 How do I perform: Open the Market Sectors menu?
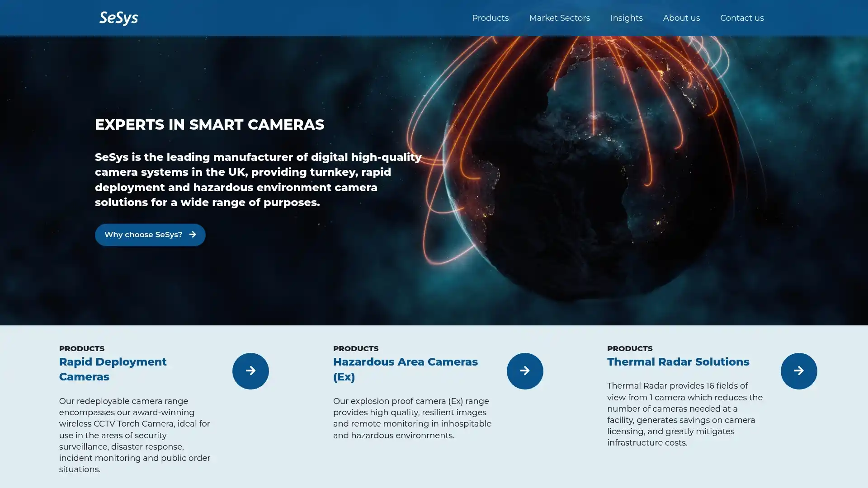[559, 18]
